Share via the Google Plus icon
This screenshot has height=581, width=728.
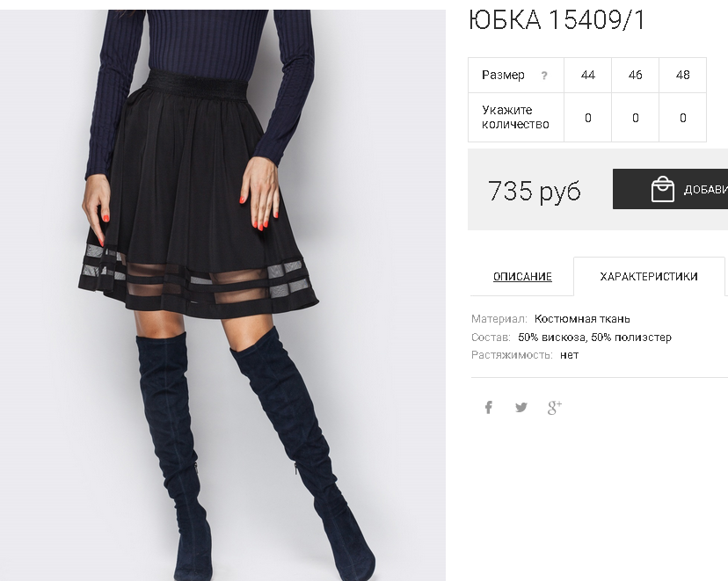555,408
